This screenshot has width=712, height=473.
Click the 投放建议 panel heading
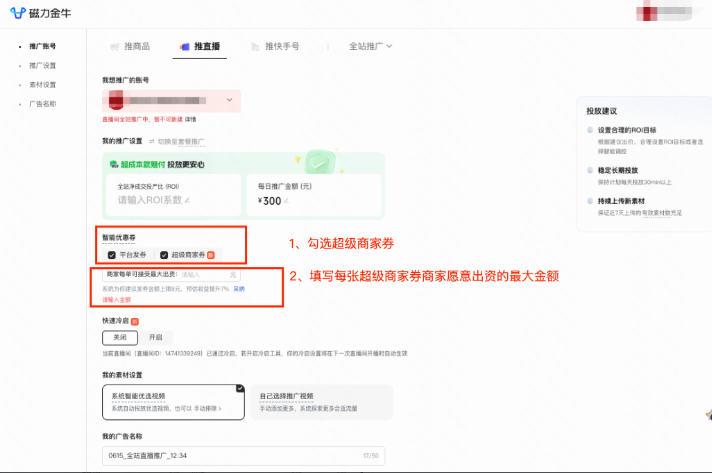click(601, 111)
